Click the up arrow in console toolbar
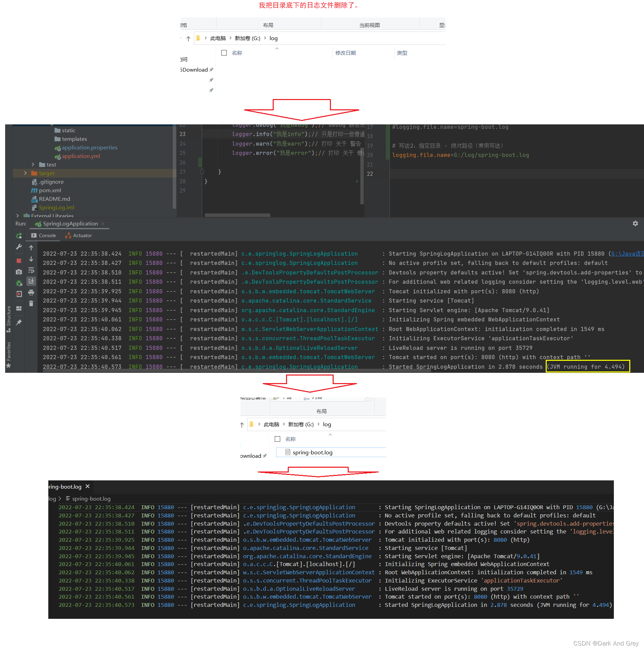Screen dimensions: 644x650 [x=31, y=248]
